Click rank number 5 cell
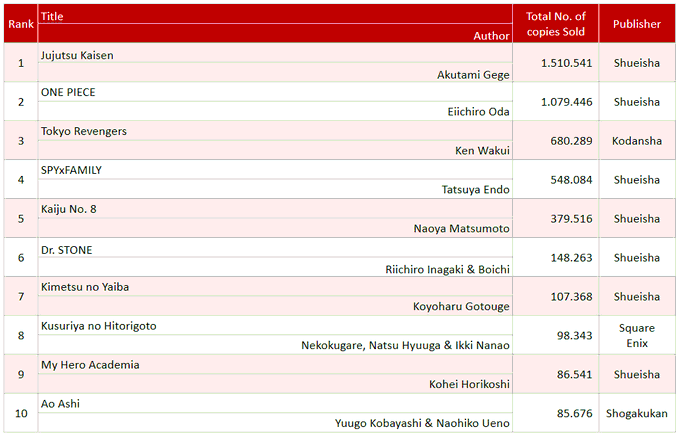 click(x=21, y=219)
